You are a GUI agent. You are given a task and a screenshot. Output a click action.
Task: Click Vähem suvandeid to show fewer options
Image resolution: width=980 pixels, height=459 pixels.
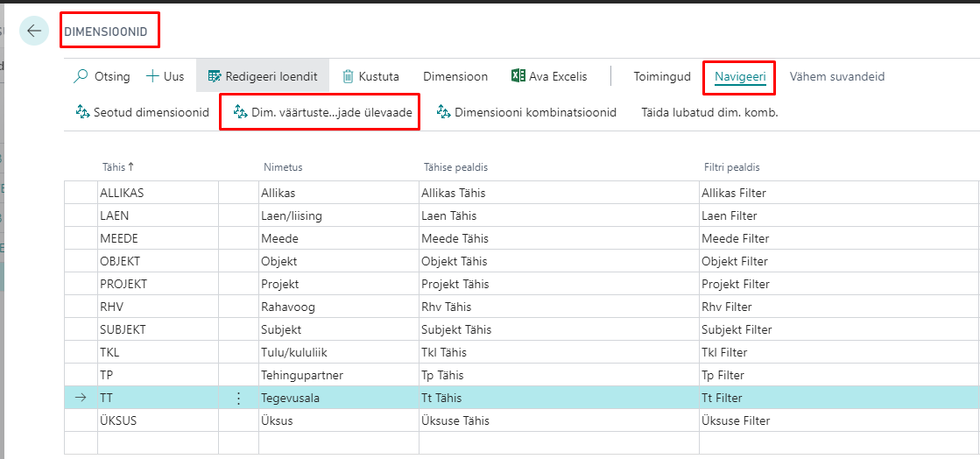(836, 77)
